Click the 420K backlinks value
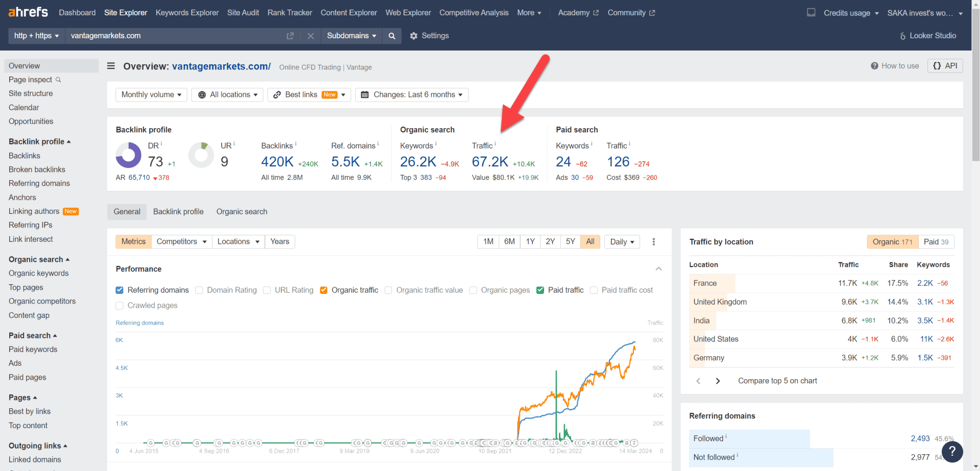This screenshot has height=471, width=980. tap(277, 162)
